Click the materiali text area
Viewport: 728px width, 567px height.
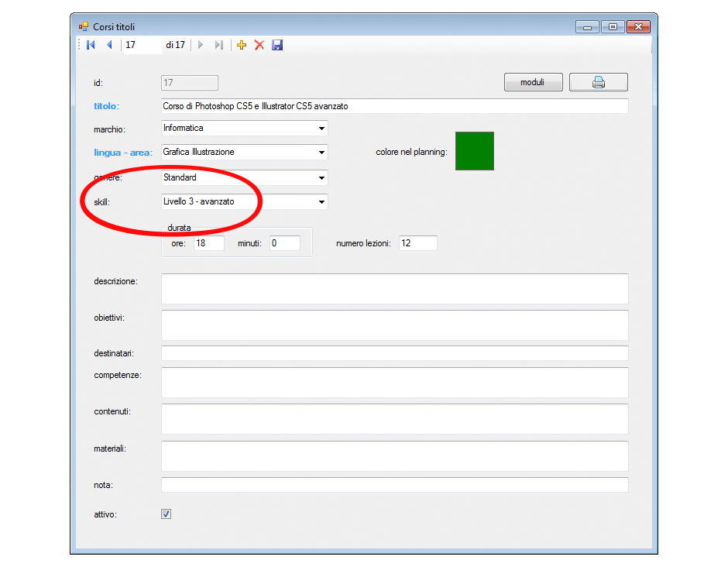[395, 456]
